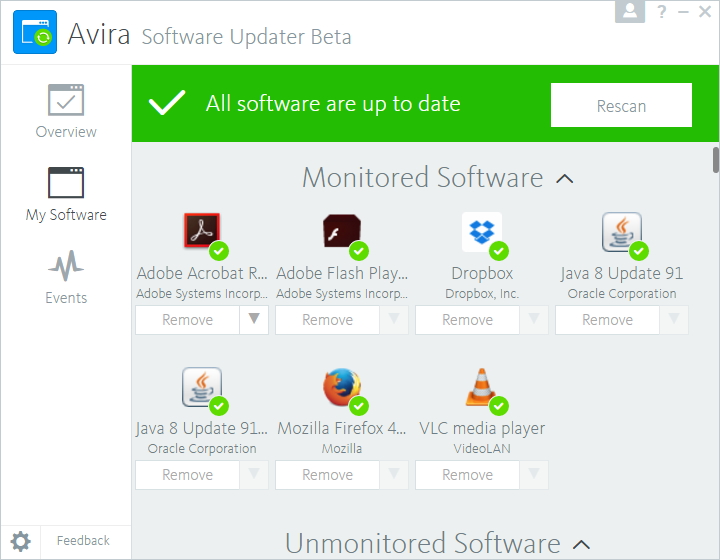Remove Dropbox from monitored software
This screenshot has width=720, height=560.
(x=467, y=320)
